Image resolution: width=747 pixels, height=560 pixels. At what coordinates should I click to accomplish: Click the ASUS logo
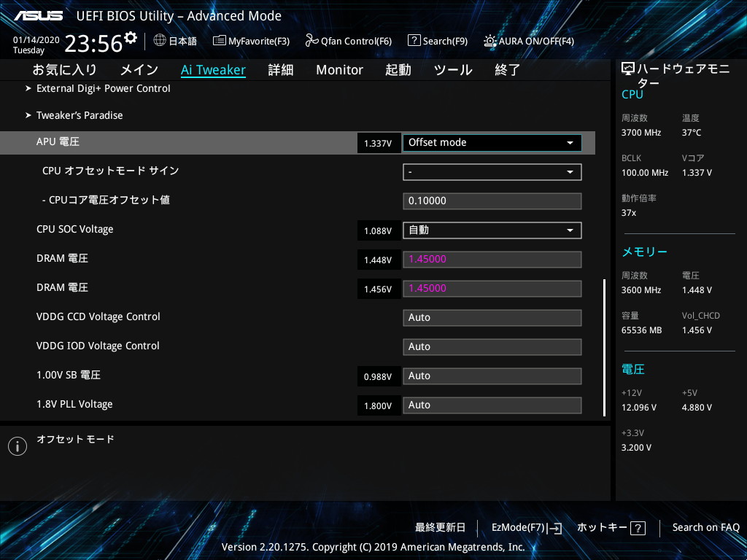click(38, 16)
